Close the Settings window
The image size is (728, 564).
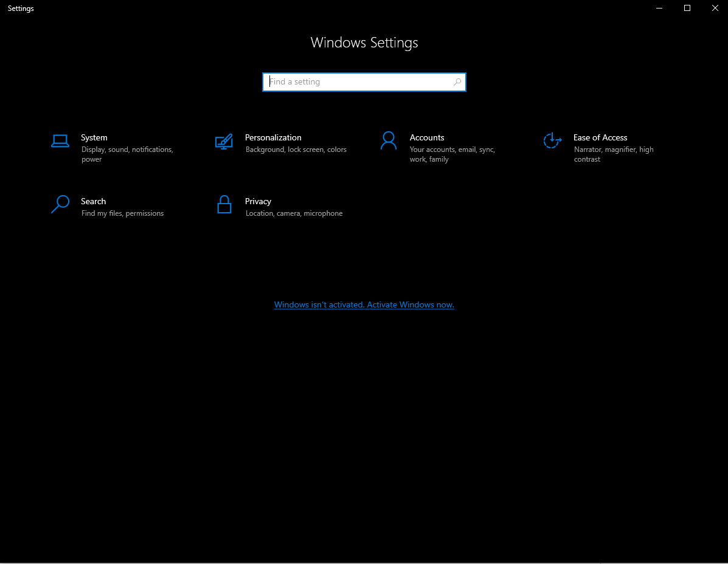point(715,9)
